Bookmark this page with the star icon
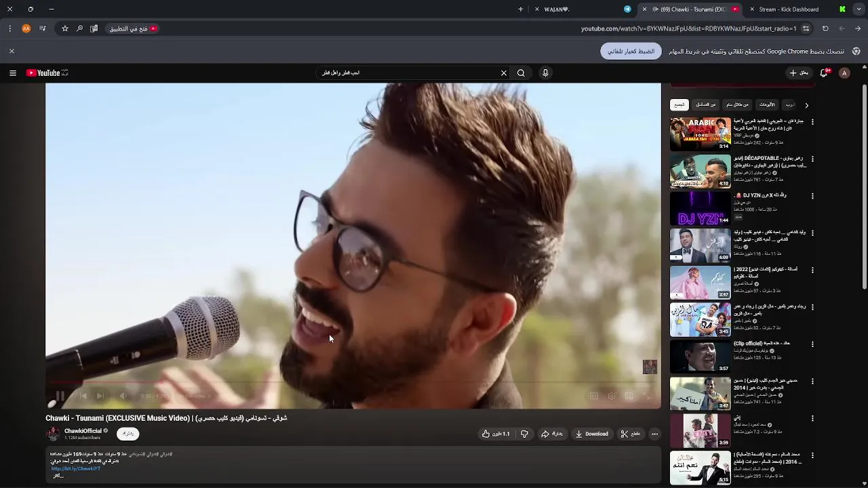 (x=65, y=28)
